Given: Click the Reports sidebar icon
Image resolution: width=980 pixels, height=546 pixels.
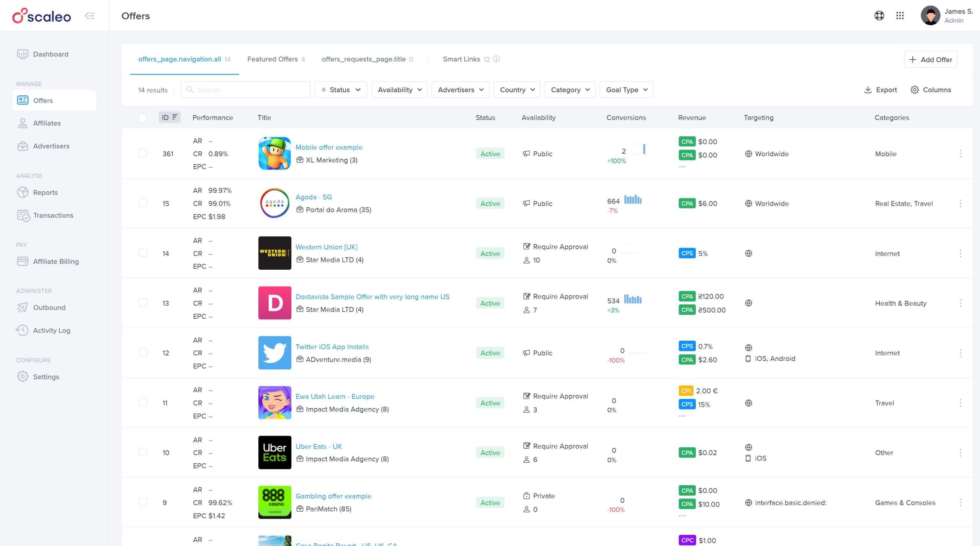Looking at the screenshot, I should tap(23, 192).
